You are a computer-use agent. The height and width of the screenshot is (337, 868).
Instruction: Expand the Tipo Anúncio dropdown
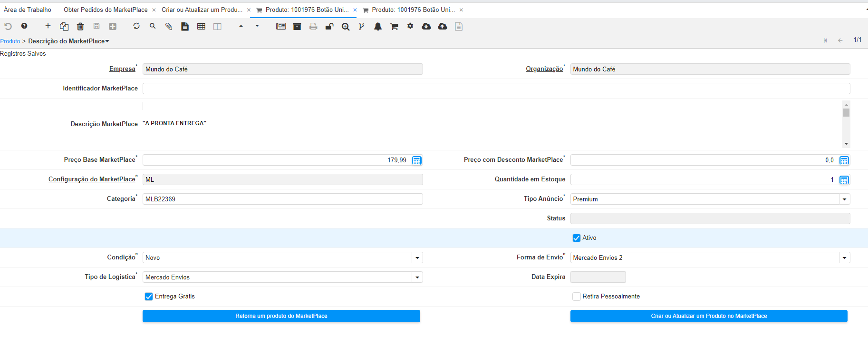coord(844,199)
